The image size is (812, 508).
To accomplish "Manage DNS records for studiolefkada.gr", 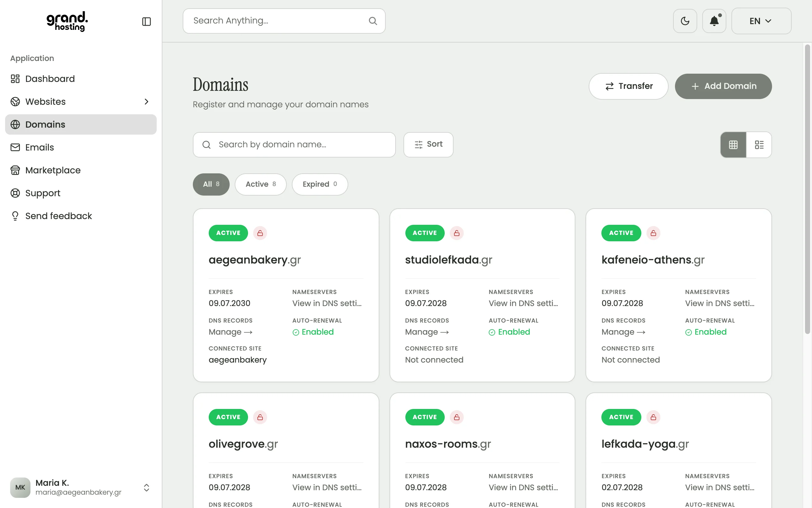I will 427,332.
